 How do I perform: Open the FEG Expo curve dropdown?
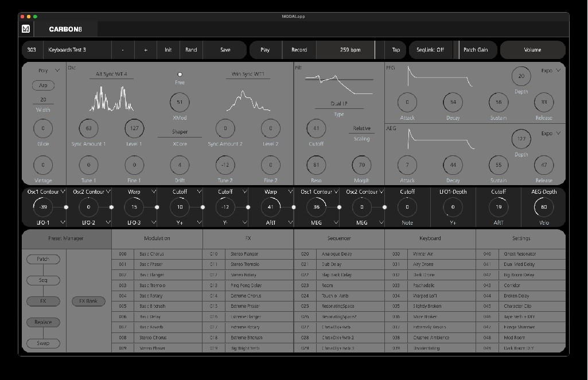click(551, 70)
